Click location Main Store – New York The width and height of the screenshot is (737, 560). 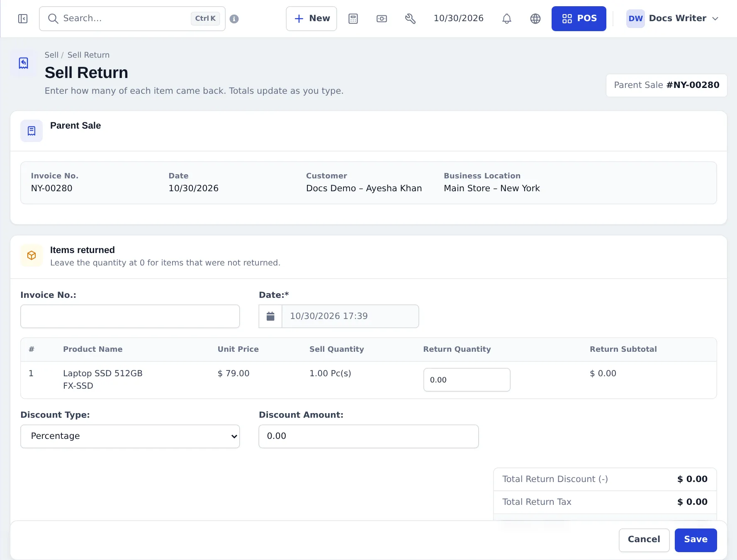491,189
